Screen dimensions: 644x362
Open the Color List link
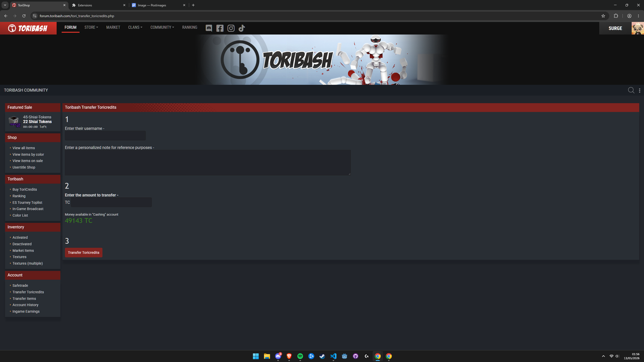click(x=20, y=215)
